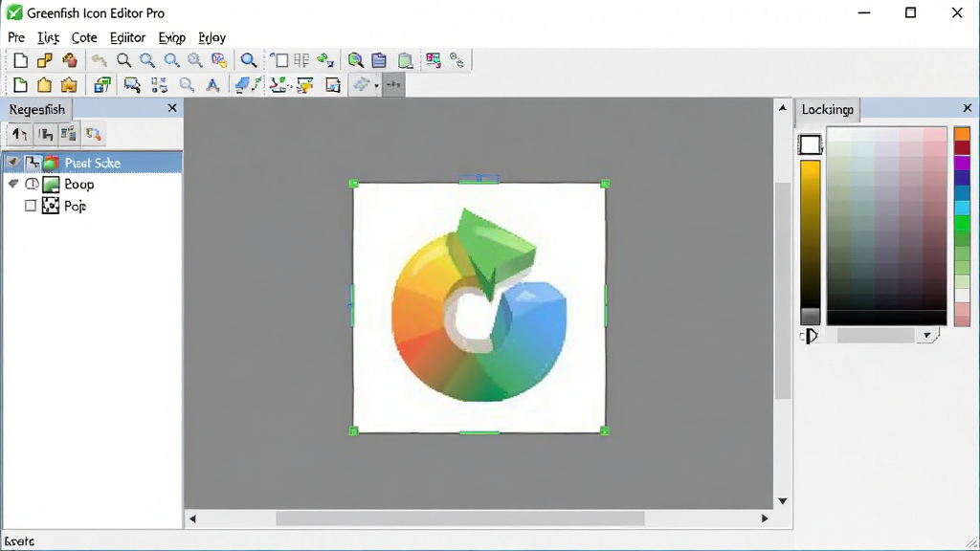Click the yellow linked squares toolbar icon

[44, 60]
